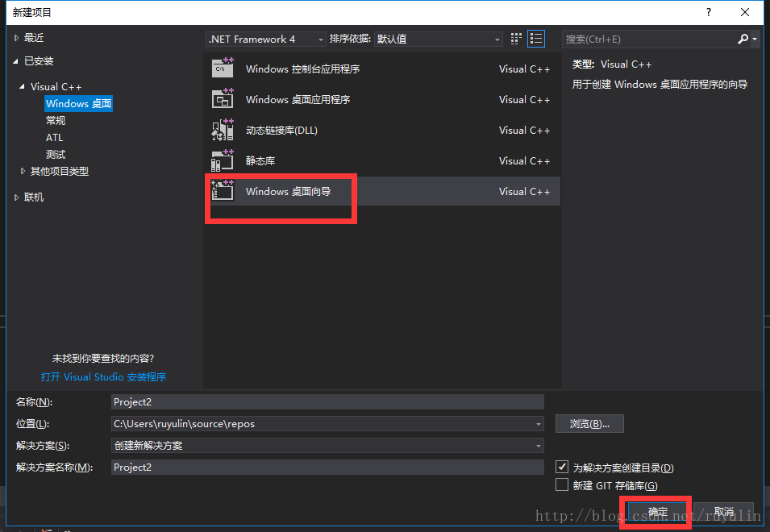The image size is (770, 532).
Task: Open the .NET Framework 4 version dropdown
Action: pyautogui.click(x=265, y=39)
